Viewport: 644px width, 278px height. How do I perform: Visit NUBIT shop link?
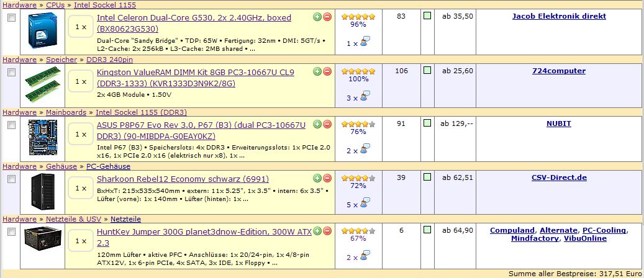(558, 123)
